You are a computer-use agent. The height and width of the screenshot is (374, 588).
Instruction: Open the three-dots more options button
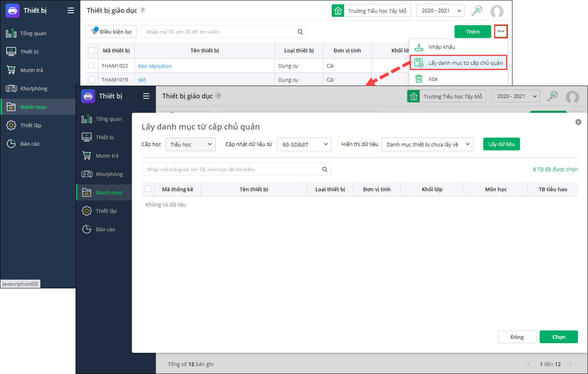[501, 32]
